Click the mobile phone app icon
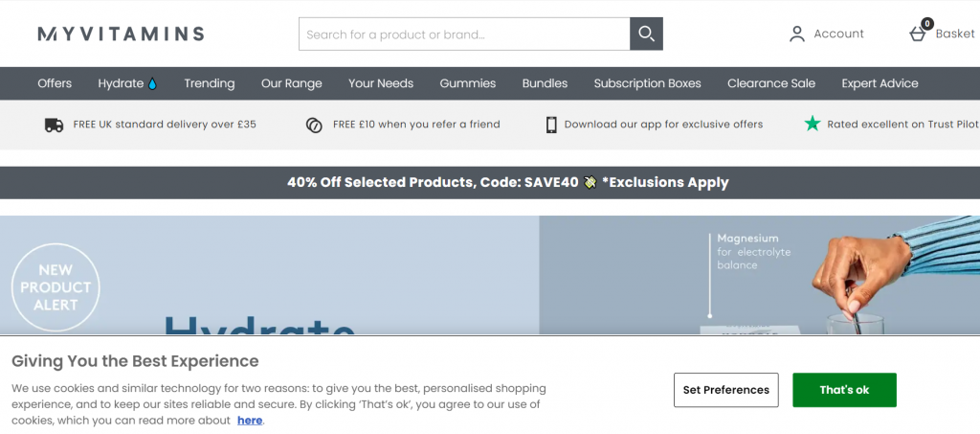 [551, 125]
